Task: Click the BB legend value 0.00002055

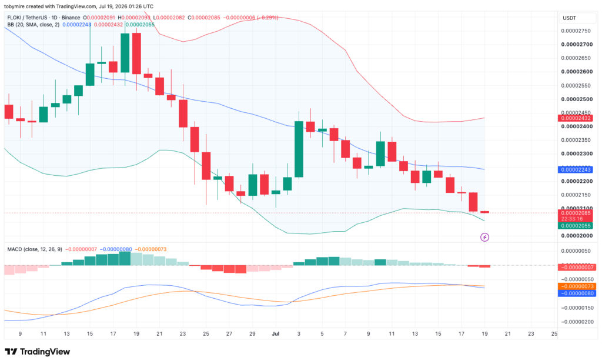Action: pyautogui.click(x=140, y=25)
